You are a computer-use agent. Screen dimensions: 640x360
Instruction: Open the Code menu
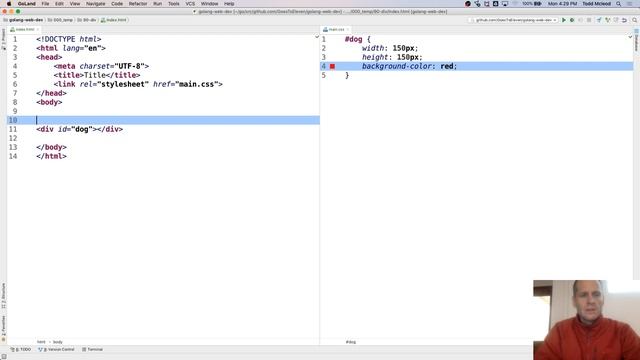(x=117, y=4)
